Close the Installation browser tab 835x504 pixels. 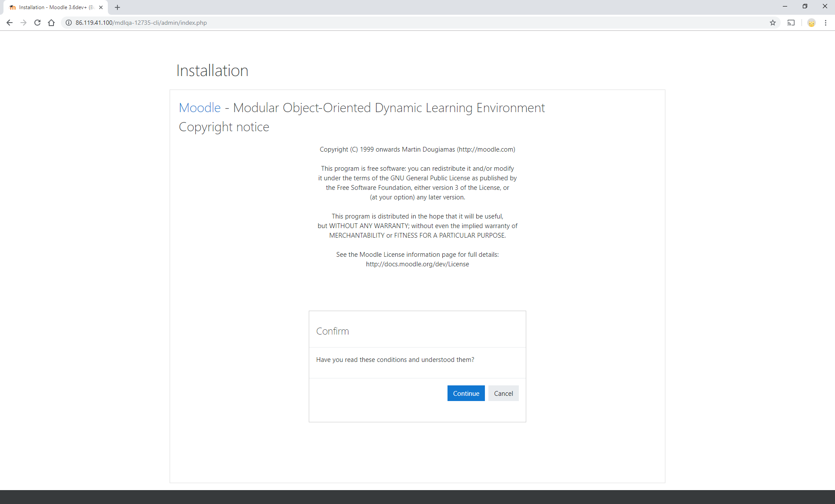[x=101, y=7]
